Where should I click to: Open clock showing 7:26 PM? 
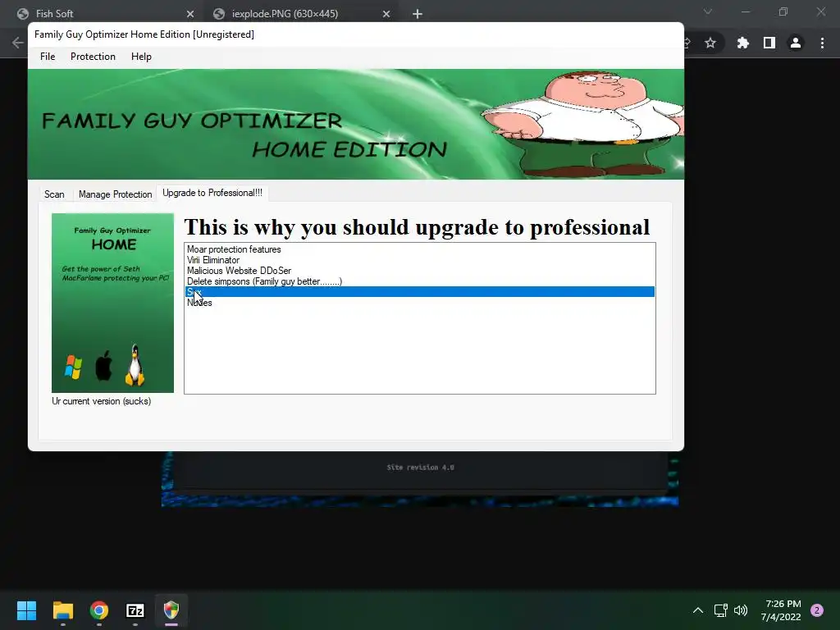(781, 610)
